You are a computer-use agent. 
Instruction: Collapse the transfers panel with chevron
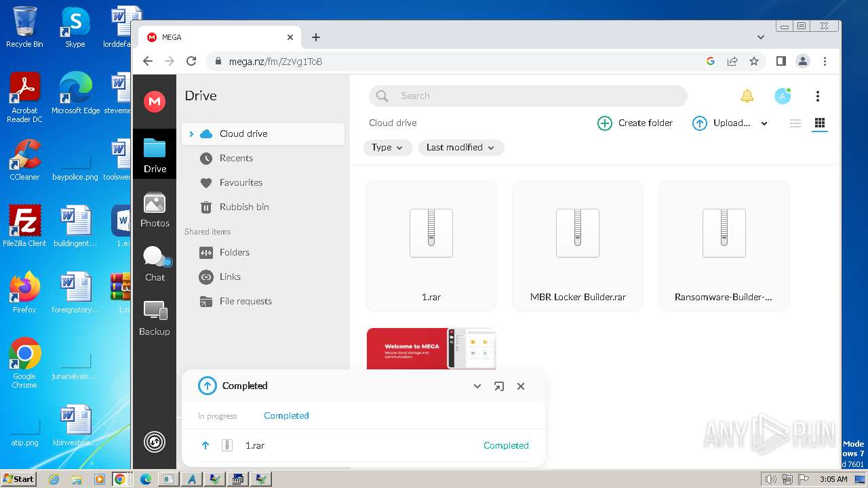[x=477, y=386]
